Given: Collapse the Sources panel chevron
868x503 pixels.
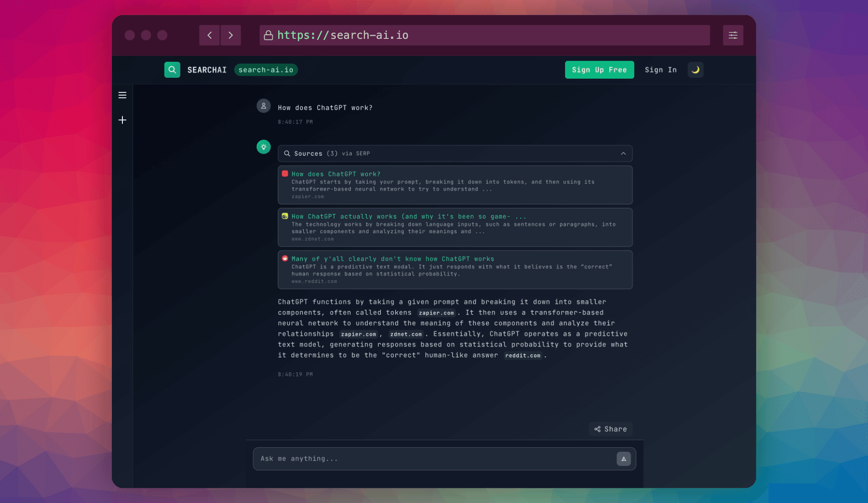Looking at the screenshot, I should (x=623, y=154).
